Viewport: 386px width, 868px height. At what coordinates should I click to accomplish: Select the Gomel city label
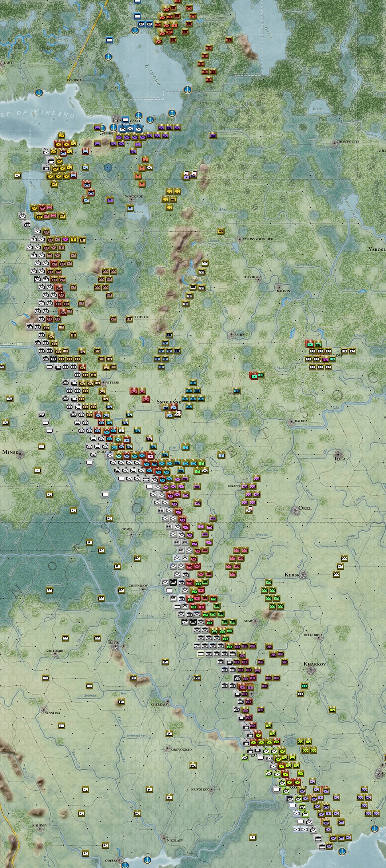[x=127, y=529]
